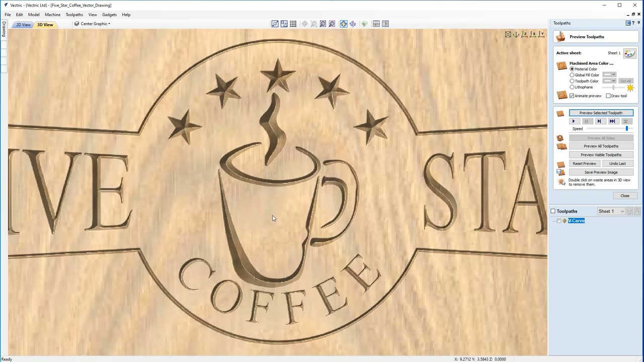
Task: Select the Toolpath Color radio button
Action: (x=572, y=81)
